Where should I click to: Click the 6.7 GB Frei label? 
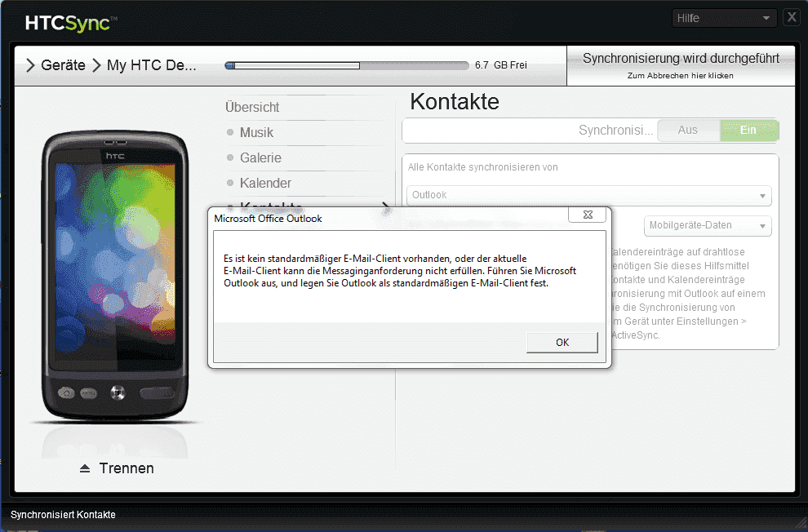pyautogui.click(x=501, y=65)
